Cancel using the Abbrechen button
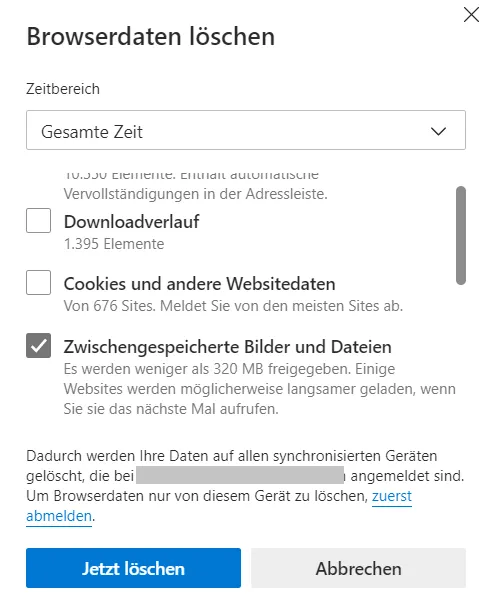The width and height of the screenshot is (491, 603). (x=358, y=568)
